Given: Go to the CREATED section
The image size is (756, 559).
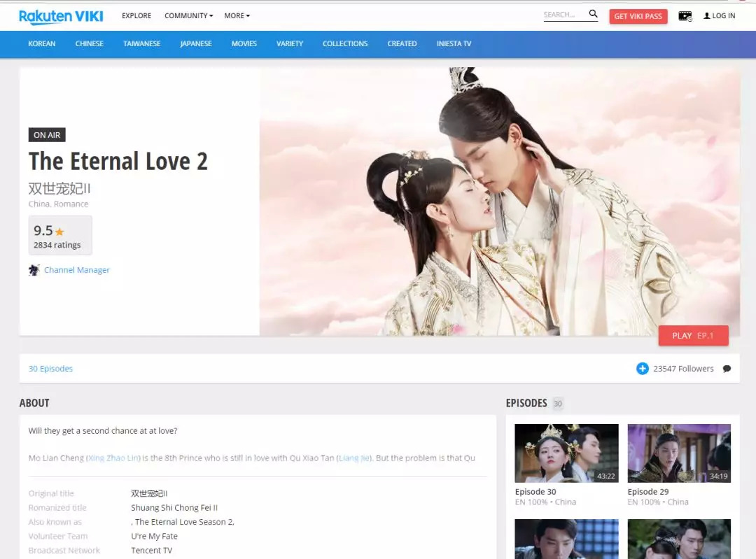Looking at the screenshot, I should (x=402, y=44).
